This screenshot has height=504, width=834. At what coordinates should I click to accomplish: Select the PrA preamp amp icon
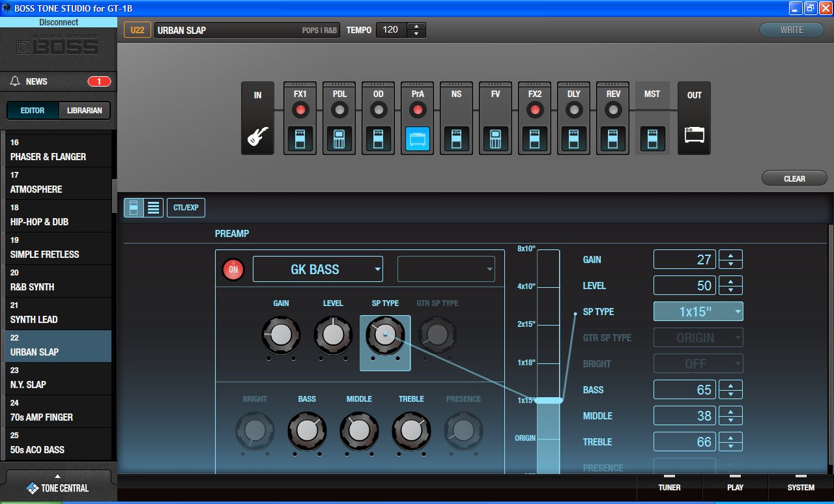418,138
